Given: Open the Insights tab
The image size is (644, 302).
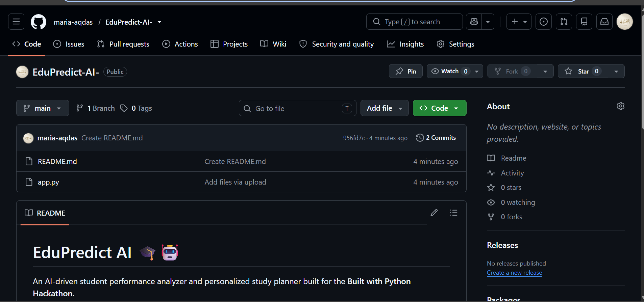Looking at the screenshot, I should 405,44.
